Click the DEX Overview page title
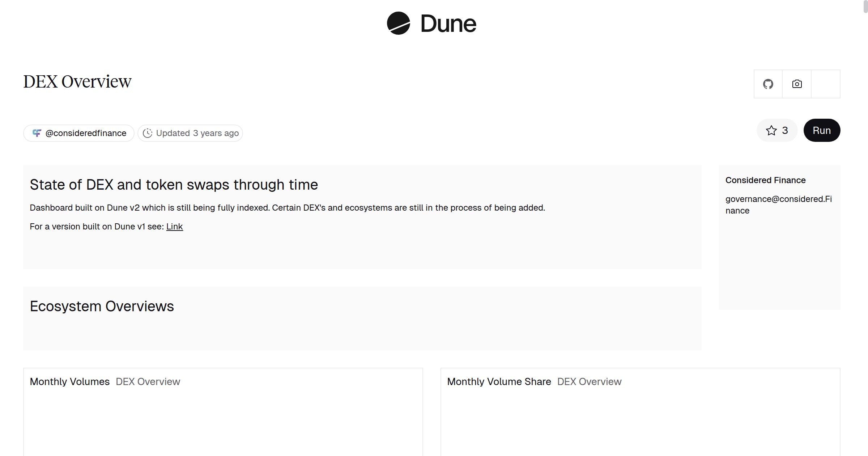This screenshot has height=456, width=868. [x=77, y=81]
